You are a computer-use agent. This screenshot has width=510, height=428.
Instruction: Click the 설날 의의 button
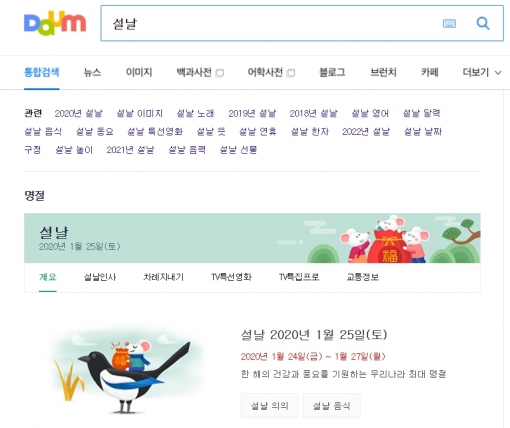point(270,405)
